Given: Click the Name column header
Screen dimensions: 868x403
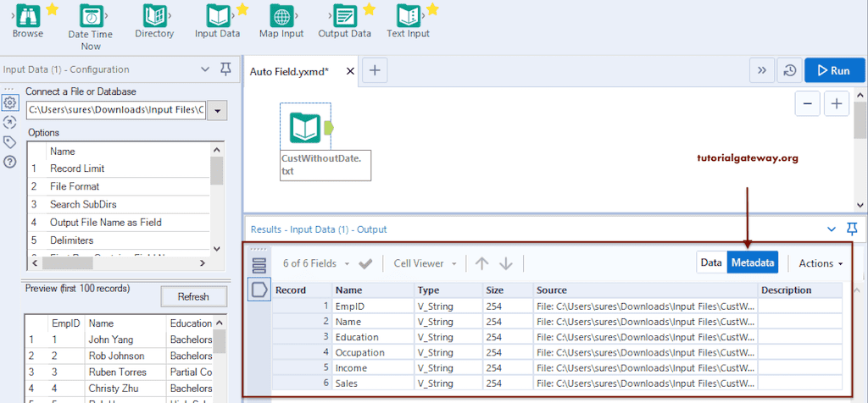Looking at the screenshot, I should pyautogui.click(x=373, y=290).
